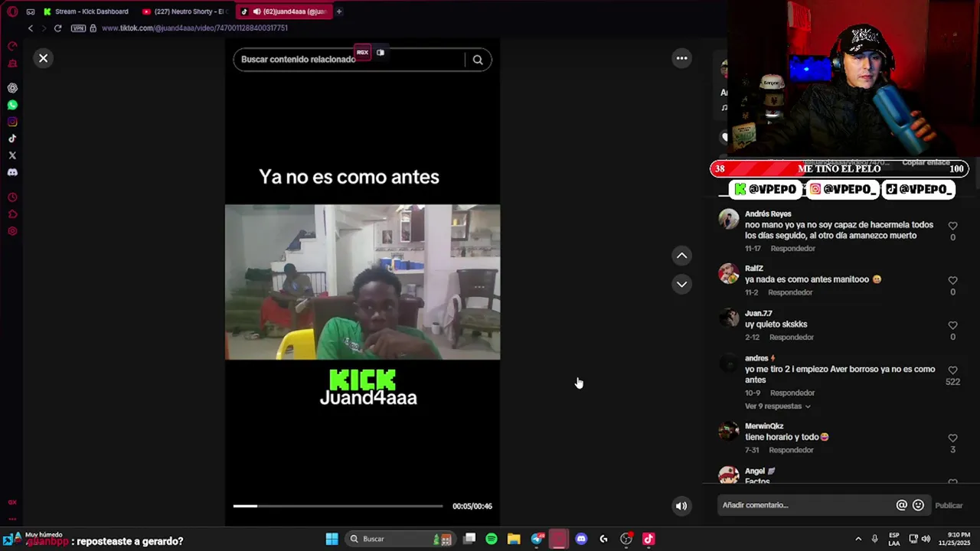980x551 pixels.
Task: Open Extensions cube icon in the sidebar
Action: [12, 214]
